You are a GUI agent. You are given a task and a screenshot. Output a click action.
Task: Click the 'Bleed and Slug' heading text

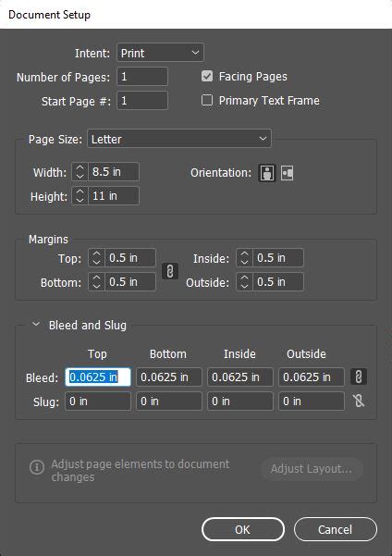tap(88, 325)
